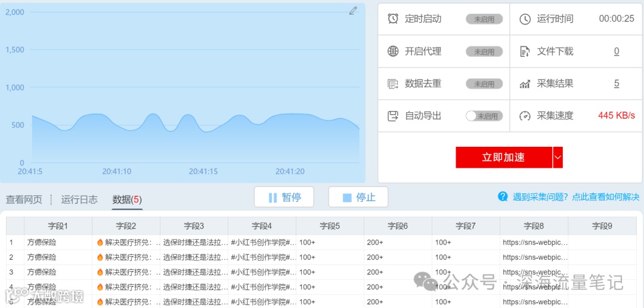Select the 数据(5) tab
The height and width of the screenshot is (308, 644).
pos(127,200)
